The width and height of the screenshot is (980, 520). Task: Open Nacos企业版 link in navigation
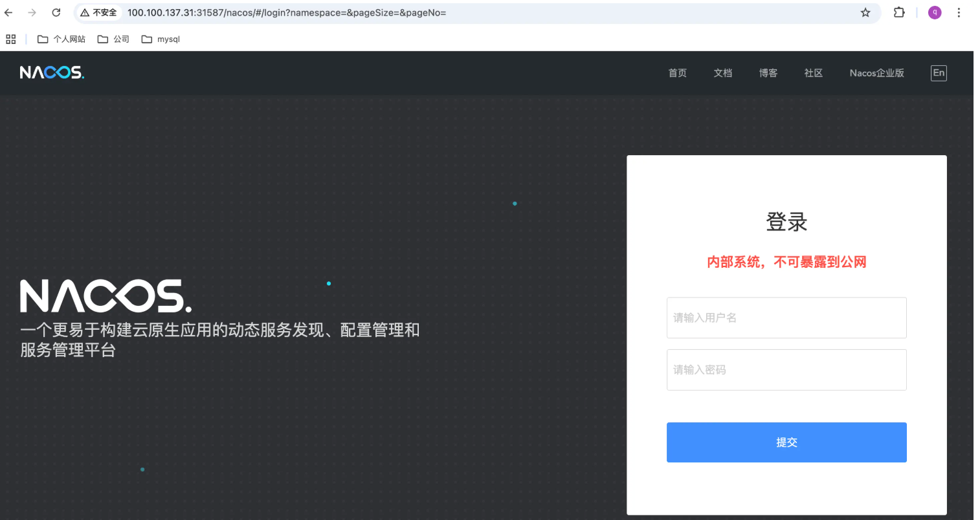click(877, 73)
